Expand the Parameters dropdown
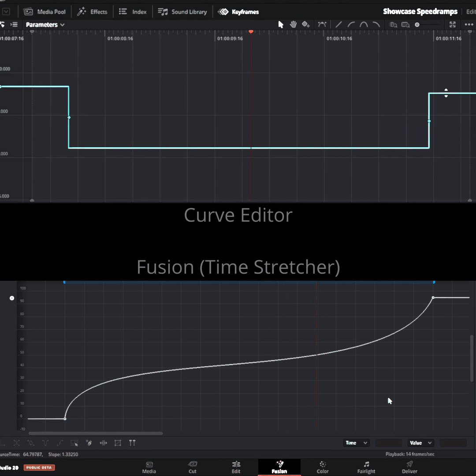Screen dimensions: 476x476 45,25
